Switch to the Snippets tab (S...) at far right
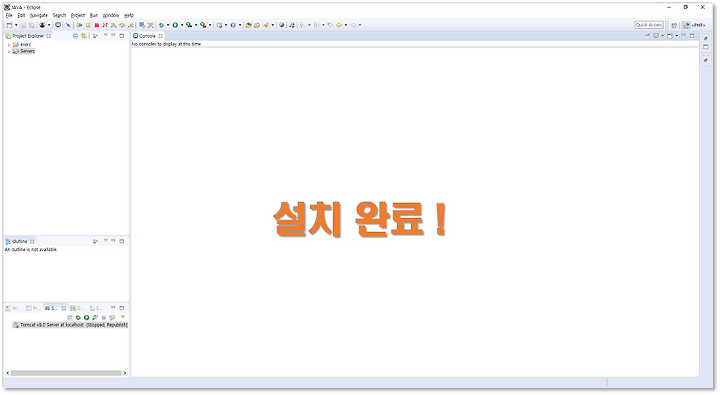The width and height of the screenshot is (720, 395). click(96, 308)
